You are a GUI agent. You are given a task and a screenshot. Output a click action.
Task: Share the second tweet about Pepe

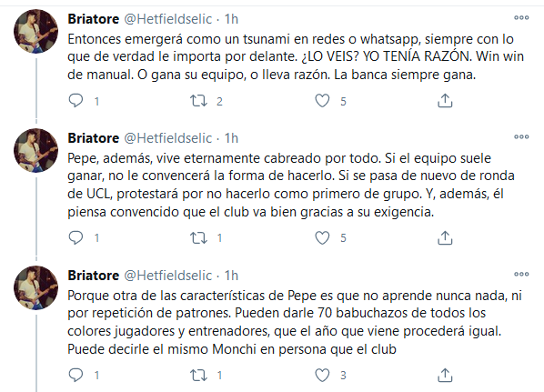click(x=445, y=237)
